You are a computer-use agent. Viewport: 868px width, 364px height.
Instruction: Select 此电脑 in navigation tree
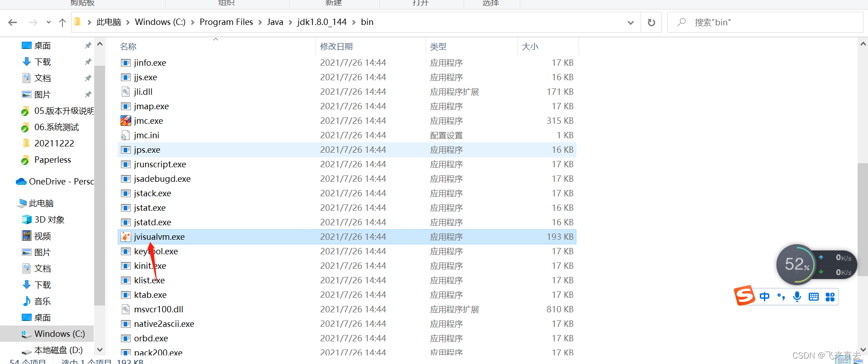coord(41,203)
